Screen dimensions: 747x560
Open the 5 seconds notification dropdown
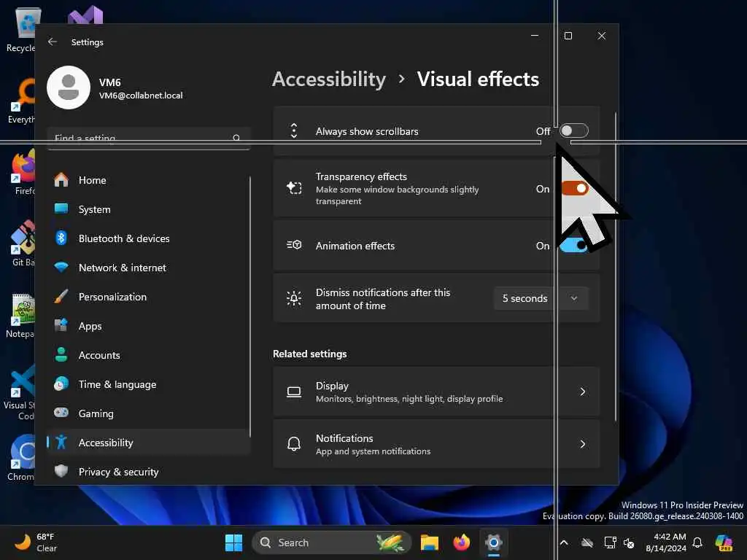542,298
